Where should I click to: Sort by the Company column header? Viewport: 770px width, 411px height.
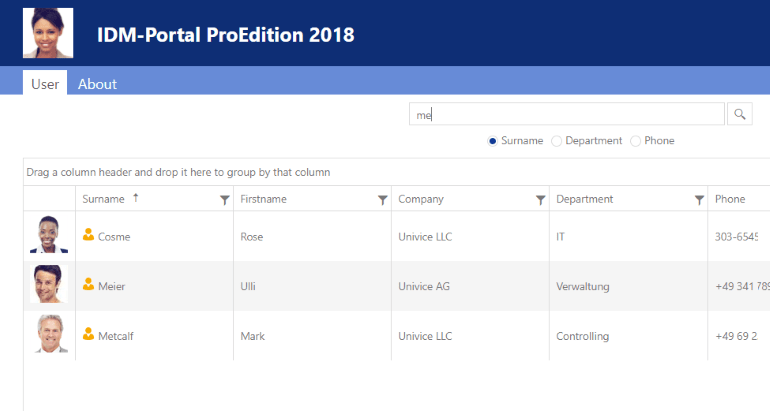tap(421, 199)
